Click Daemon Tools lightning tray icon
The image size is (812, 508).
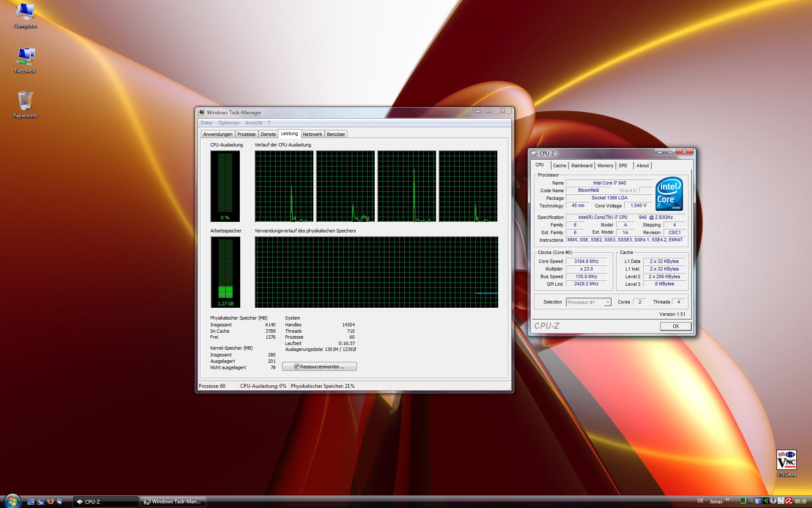pos(773,501)
